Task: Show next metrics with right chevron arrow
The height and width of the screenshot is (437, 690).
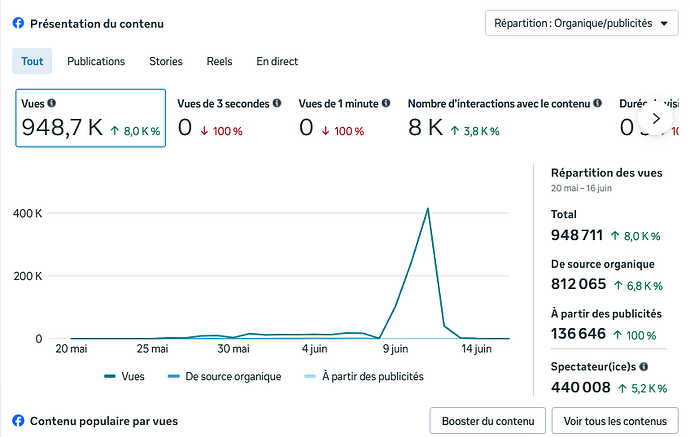Action: tap(656, 119)
